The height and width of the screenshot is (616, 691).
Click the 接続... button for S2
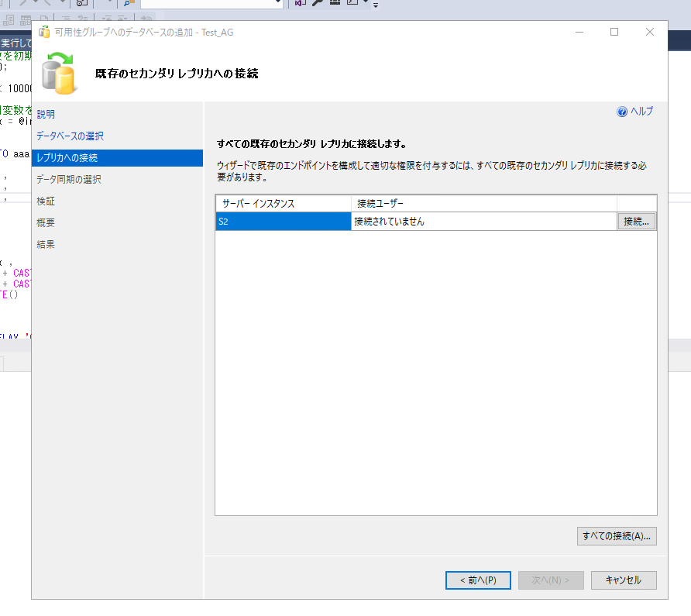point(636,222)
